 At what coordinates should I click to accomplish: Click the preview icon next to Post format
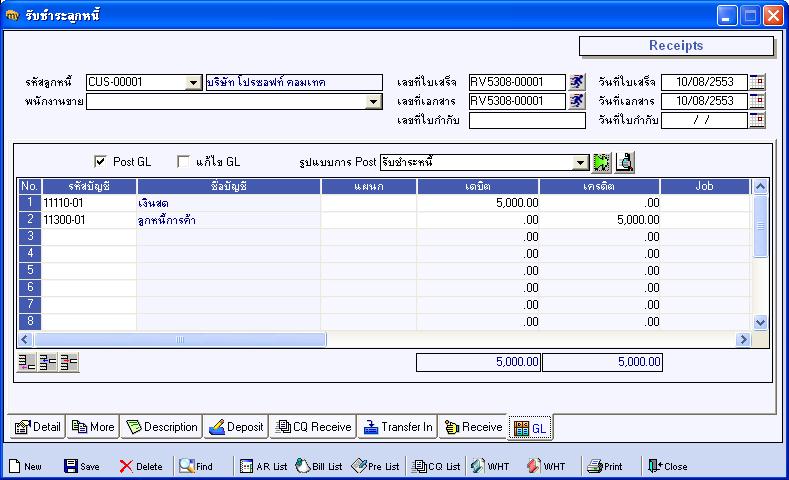coord(625,163)
